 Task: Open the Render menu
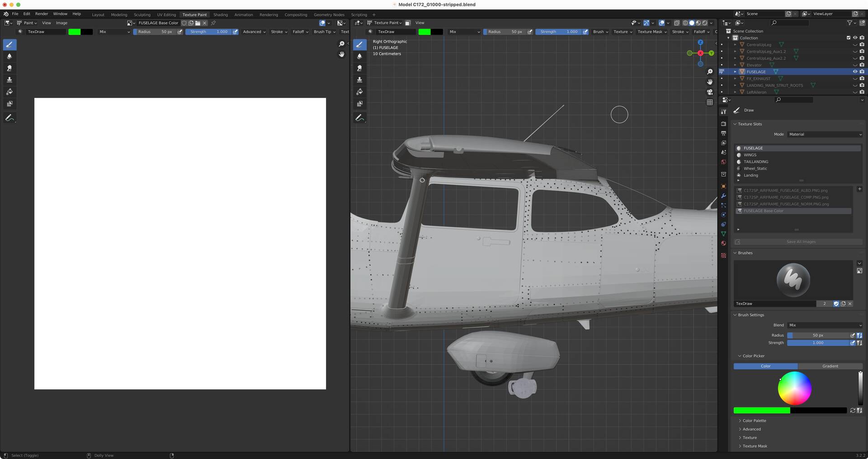(42, 14)
